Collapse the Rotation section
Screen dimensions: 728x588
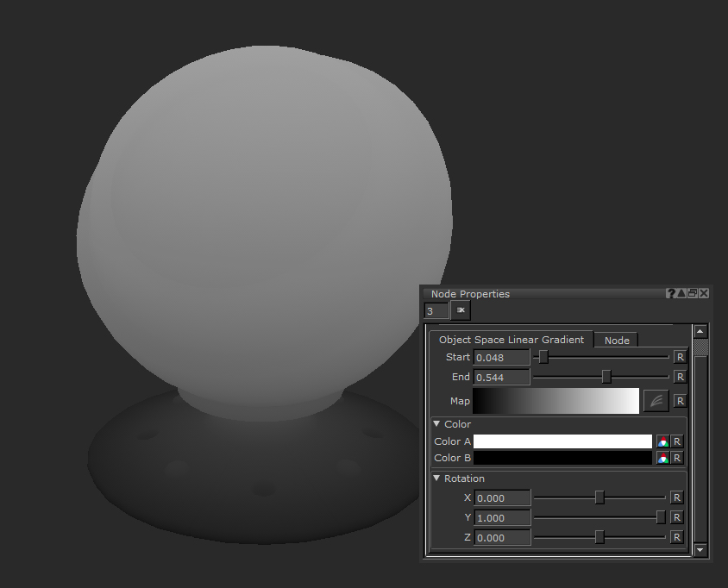(x=436, y=479)
